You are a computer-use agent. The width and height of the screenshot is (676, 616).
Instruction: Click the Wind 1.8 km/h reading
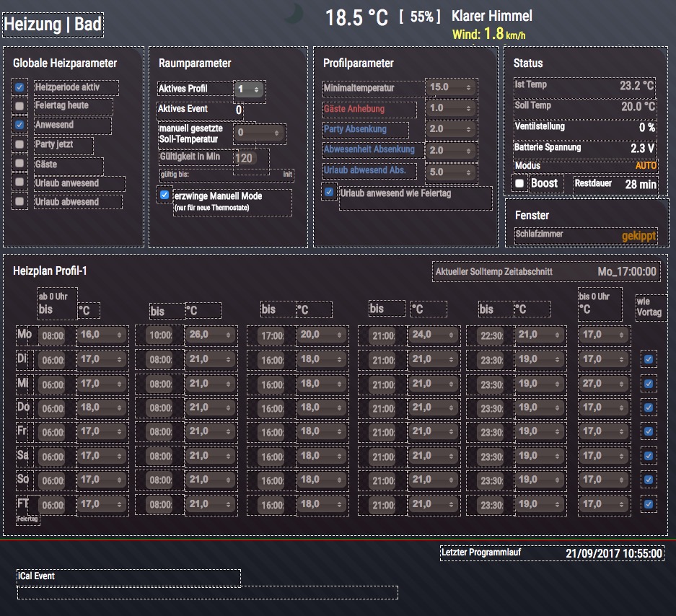point(489,34)
